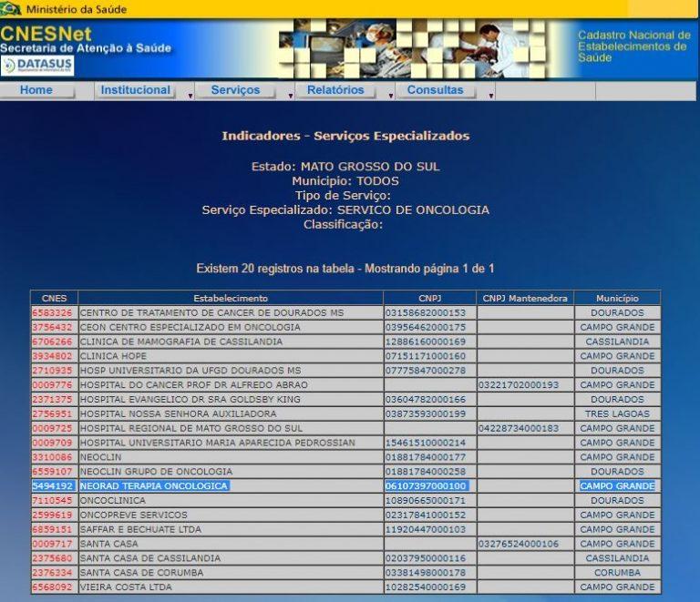700x602 pixels.
Task: Open the Home menu item
Action: [x=36, y=90]
